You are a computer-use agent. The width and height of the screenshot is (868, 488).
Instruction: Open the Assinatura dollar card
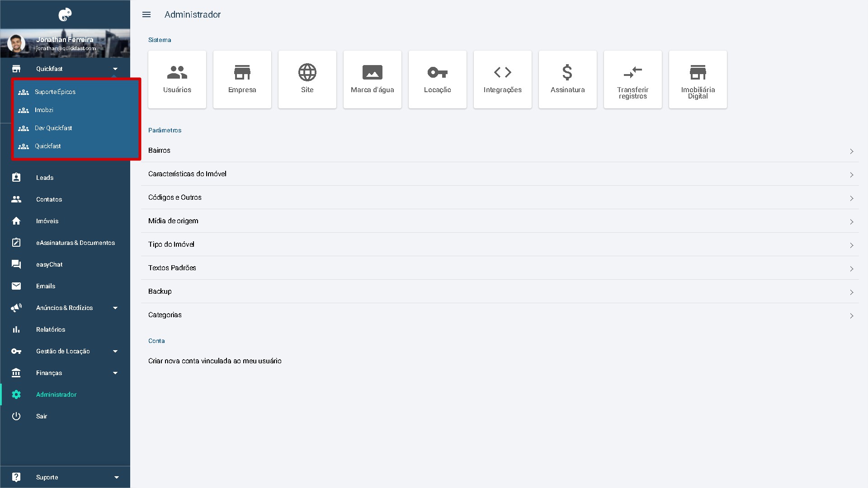[568, 80]
